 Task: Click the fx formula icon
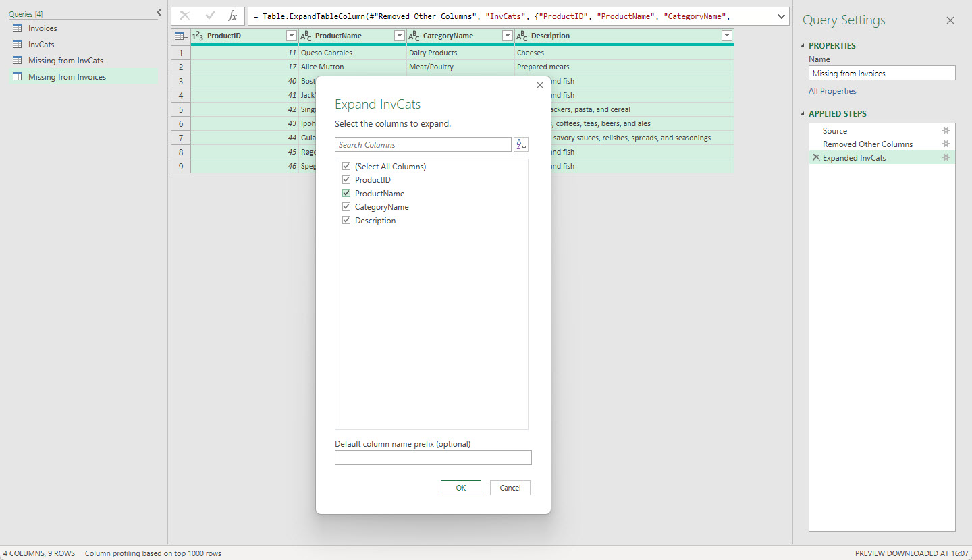pyautogui.click(x=232, y=16)
